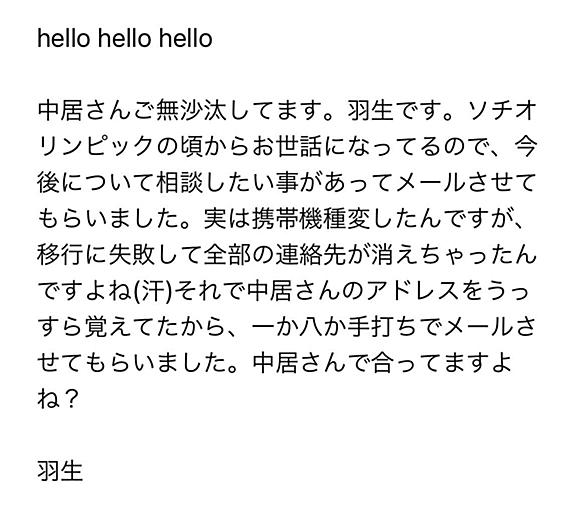The height and width of the screenshot is (531, 586).
Task: Click the word '失敗' in the message
Action: 132,255
